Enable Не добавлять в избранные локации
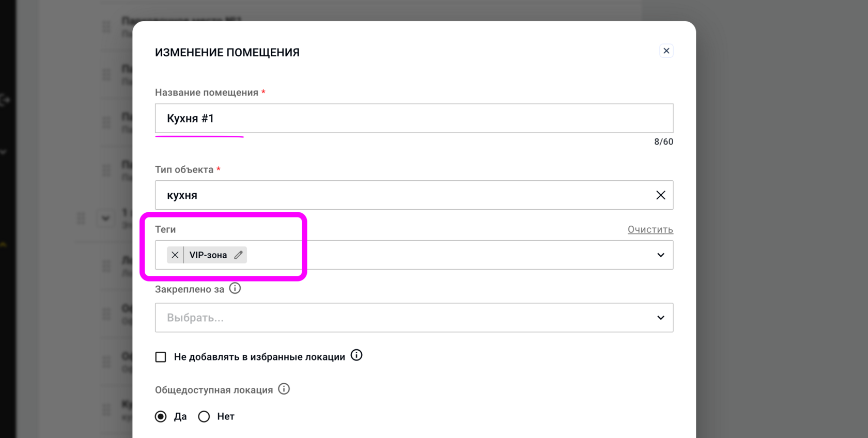 (x=161, y=357)
